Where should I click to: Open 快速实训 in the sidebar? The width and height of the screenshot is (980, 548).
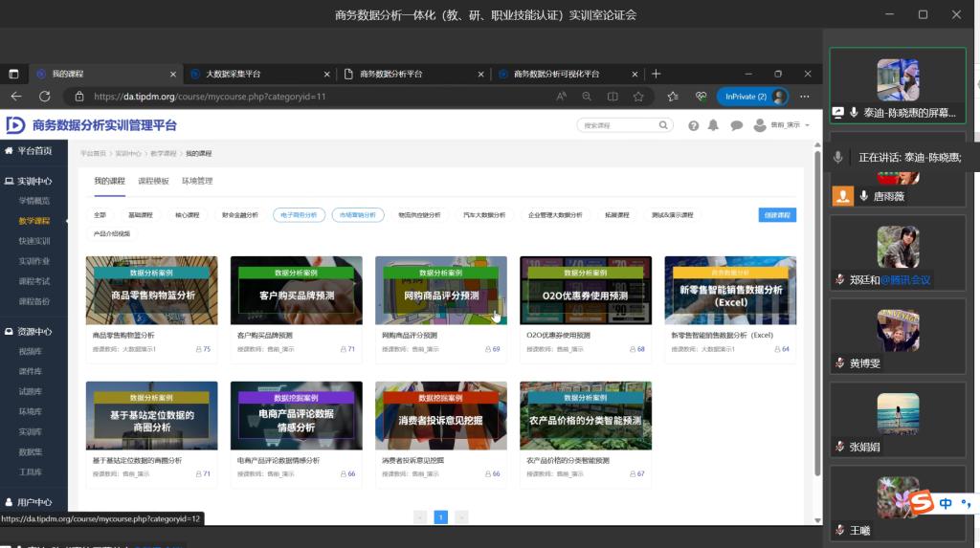34,241
